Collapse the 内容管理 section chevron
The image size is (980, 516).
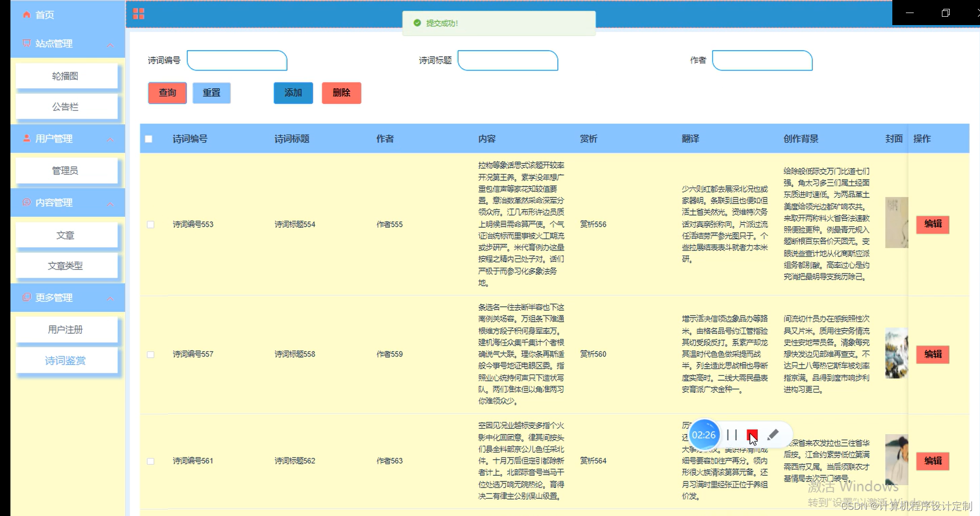click(x=111, y=204)
